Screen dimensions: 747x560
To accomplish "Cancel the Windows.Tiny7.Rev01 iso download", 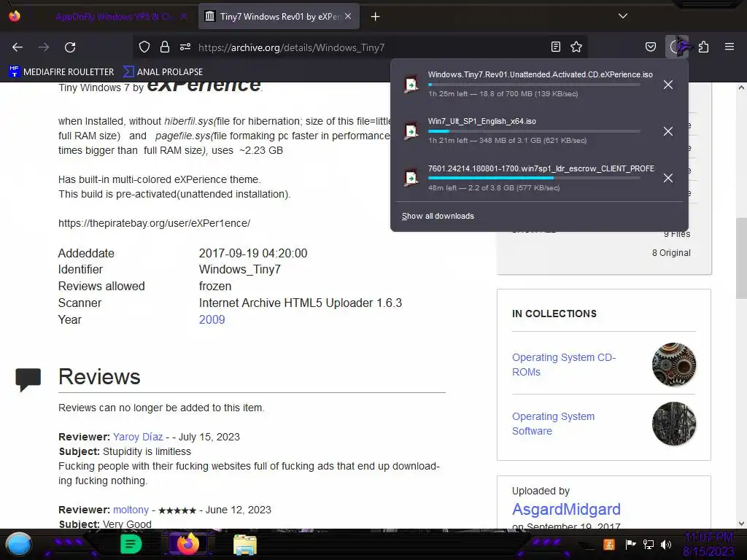I will point(668,85).
